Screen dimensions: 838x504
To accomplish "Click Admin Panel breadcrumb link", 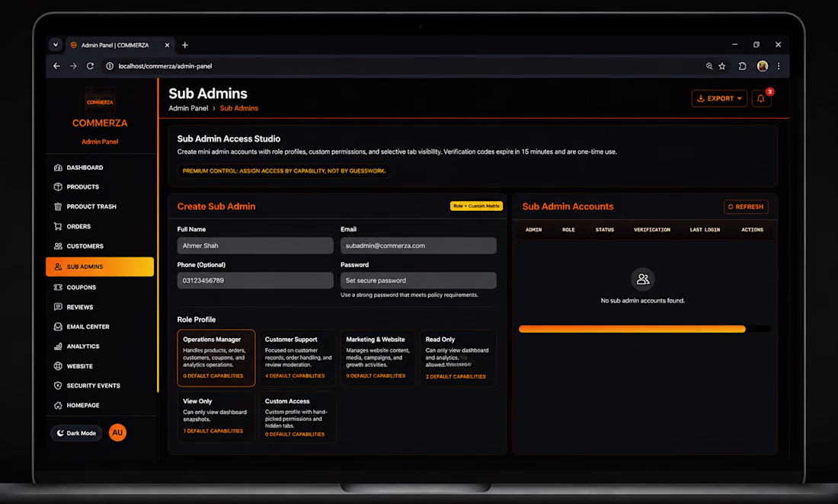I will click(188, 108).
